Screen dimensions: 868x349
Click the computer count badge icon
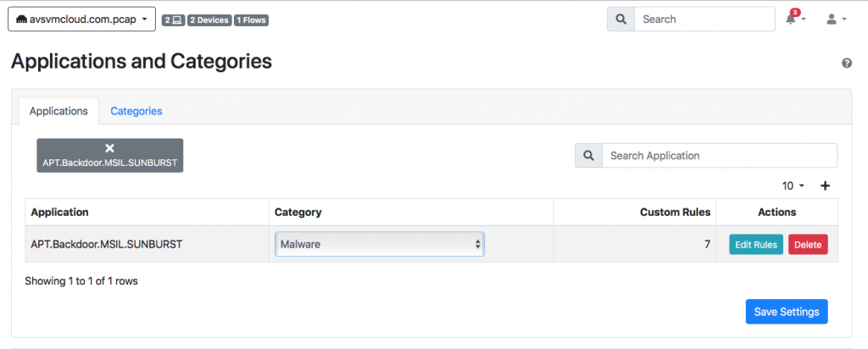[x=173, y=20]
